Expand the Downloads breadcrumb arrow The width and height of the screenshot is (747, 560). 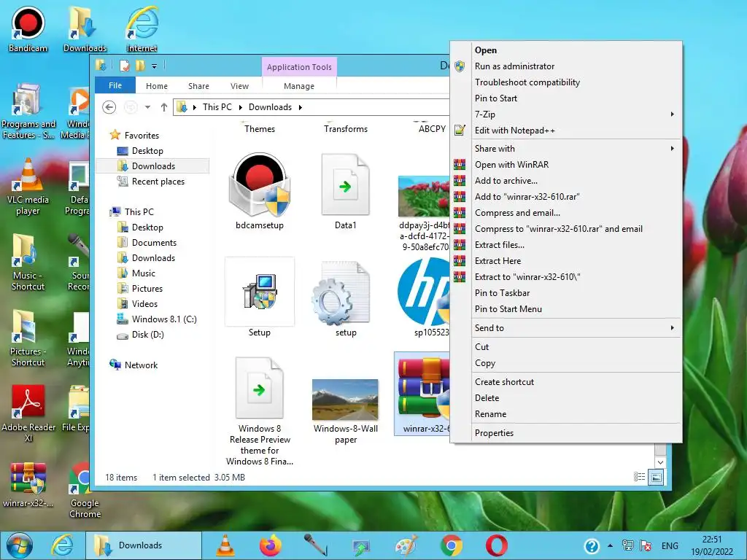300,107
